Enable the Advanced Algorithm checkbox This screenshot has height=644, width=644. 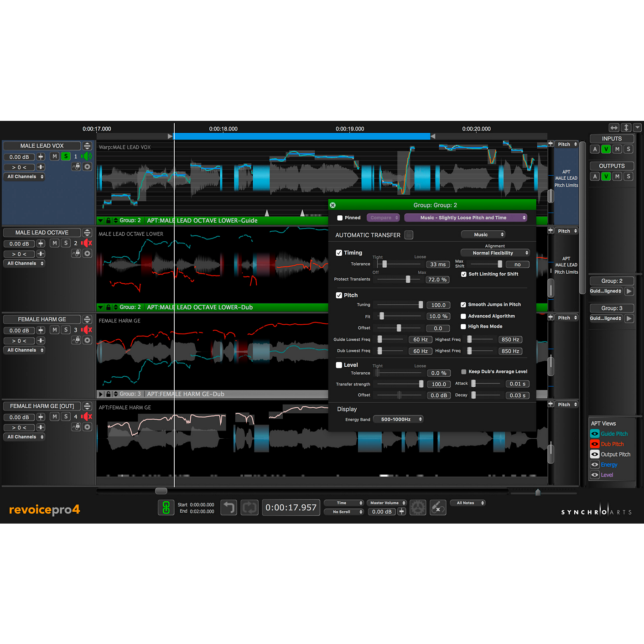(x=463, y=316)
